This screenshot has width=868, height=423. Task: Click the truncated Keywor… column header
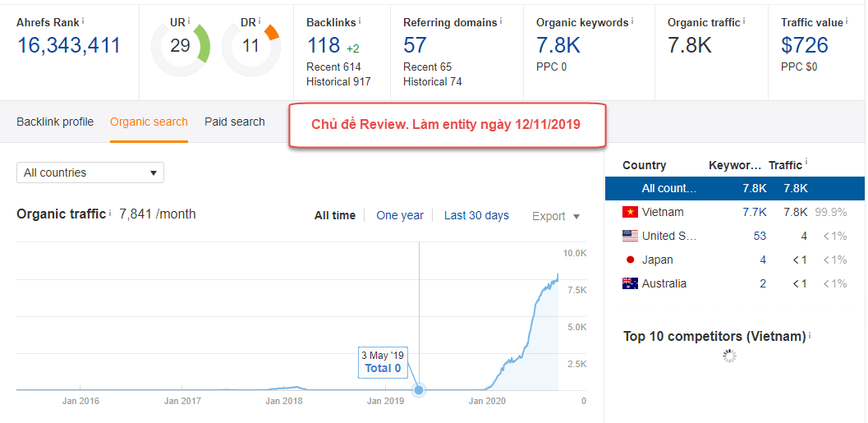(735, 165)
